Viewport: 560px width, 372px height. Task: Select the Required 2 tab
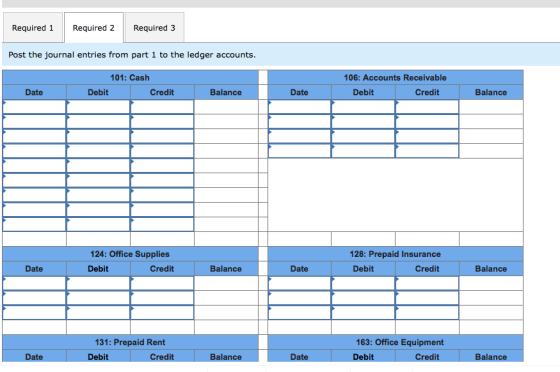94,28
